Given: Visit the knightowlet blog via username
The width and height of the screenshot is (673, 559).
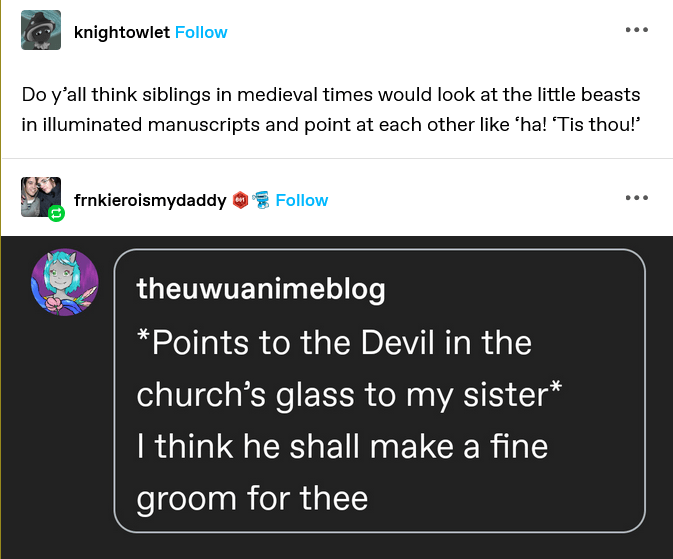Looking at the screenshot, I should (x=122, y=32).
